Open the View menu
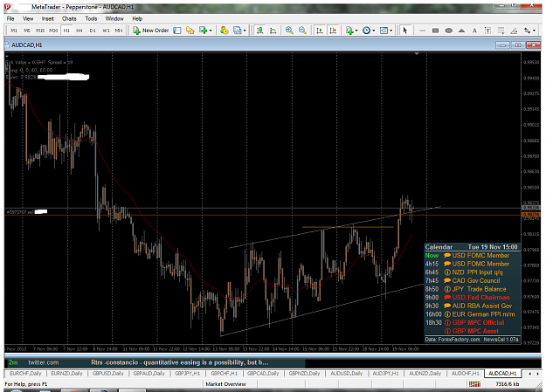546x392 pixels. 28,19
